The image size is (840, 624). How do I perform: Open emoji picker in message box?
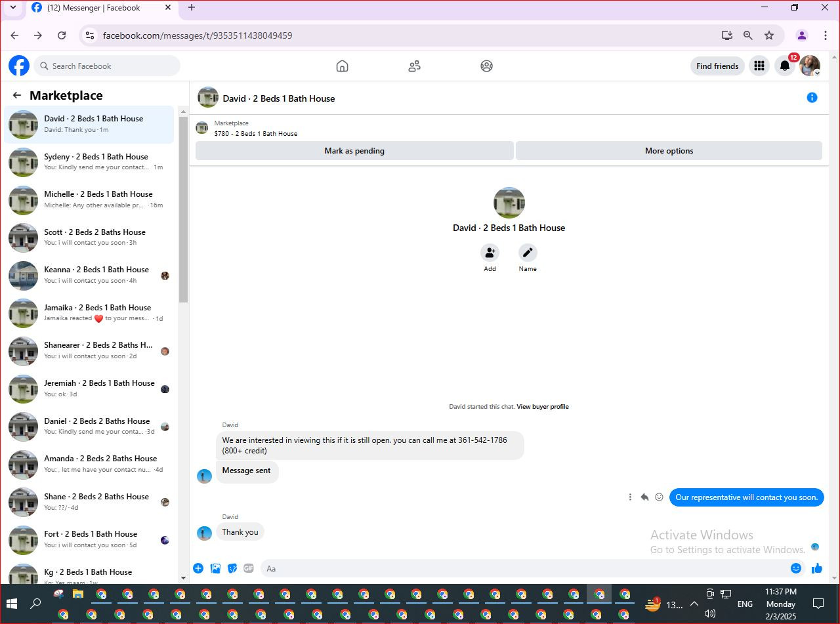pos(796,568)
